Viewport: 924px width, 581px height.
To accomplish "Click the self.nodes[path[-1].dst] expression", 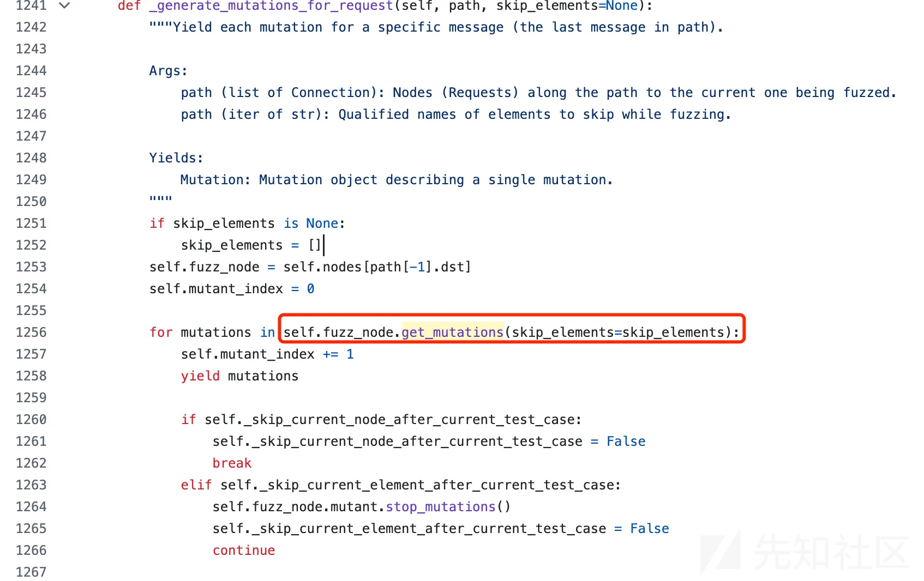I will 377,267.
